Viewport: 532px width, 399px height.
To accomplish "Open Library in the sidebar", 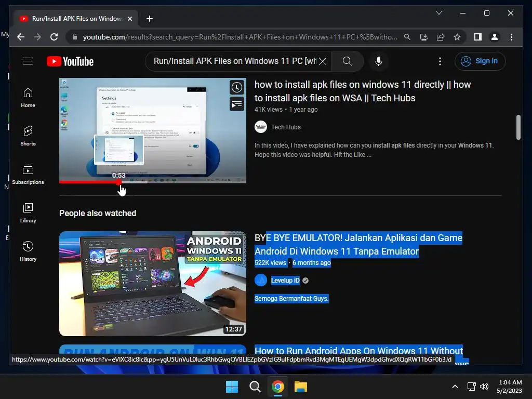I will (28, 213).
